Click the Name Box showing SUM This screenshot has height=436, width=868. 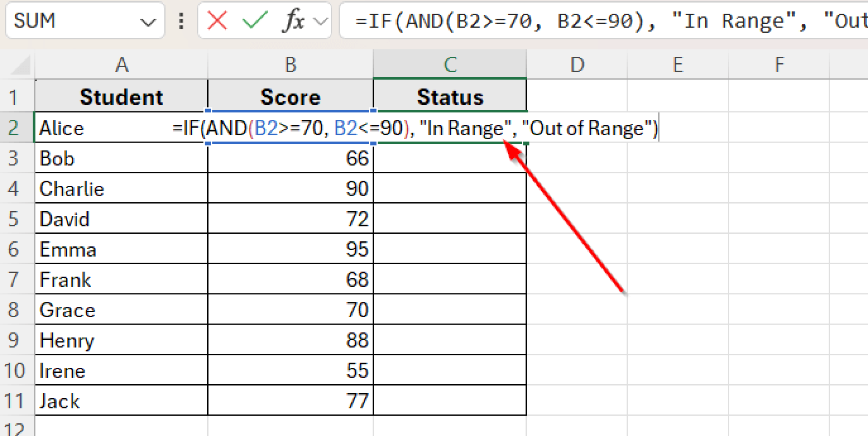coord(72,20)
